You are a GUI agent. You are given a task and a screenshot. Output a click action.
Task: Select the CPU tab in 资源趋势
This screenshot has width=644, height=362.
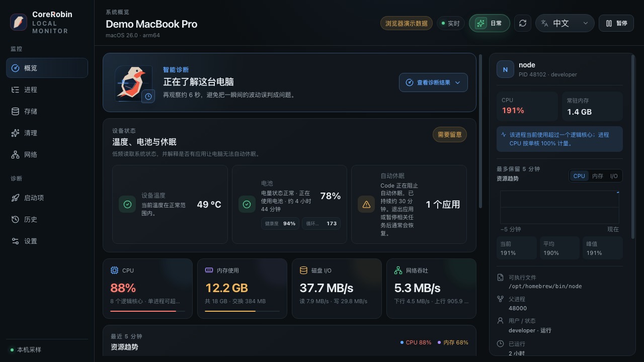pos(579,176)
